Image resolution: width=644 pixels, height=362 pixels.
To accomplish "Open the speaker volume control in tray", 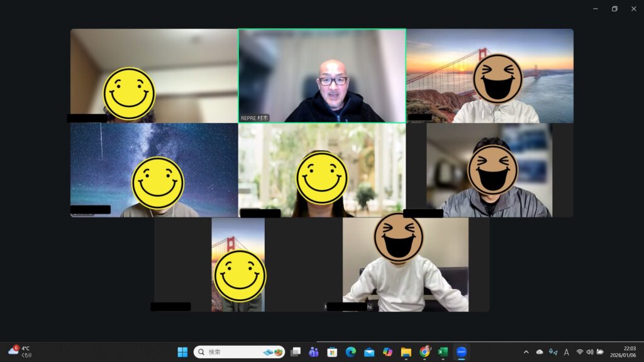I will coord(590,352).
